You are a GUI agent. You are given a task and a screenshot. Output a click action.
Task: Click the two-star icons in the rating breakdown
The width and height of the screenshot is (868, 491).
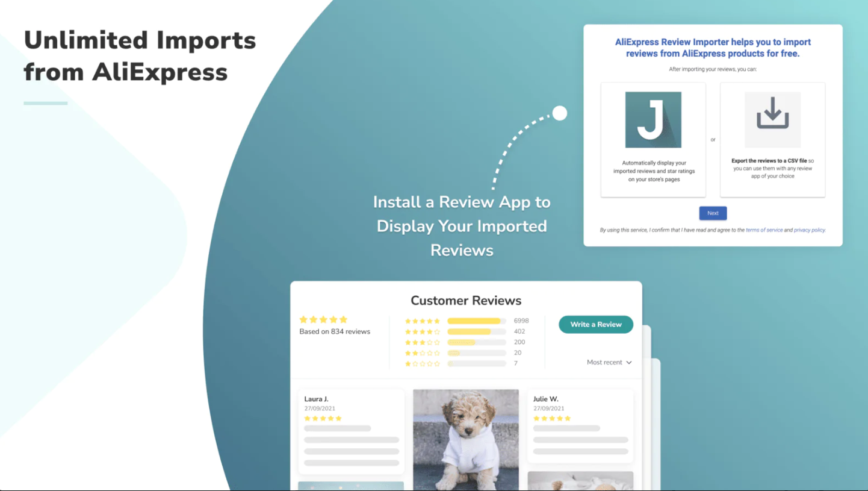423,353
